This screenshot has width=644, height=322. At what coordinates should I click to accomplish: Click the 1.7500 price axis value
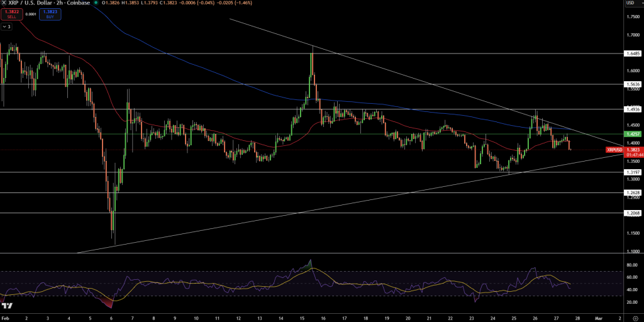pos(633,16)
